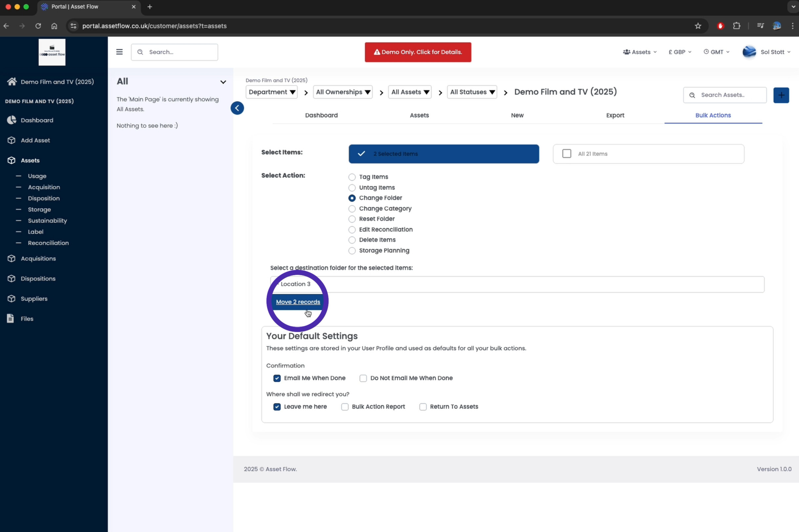799x532 pixels.
Task: Click the blue sidebar collapse arrow
Action: 237,108
